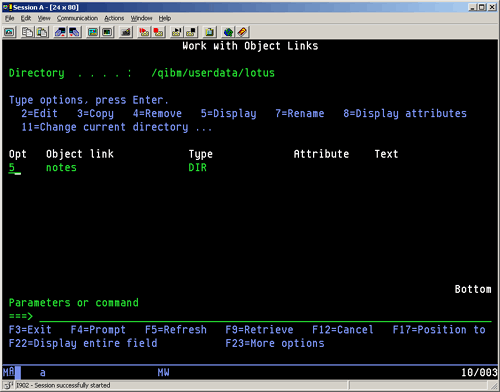Open the Edit menu
Image resolution: width=500 pixels, height=392 pixels.
(x=26, y=18)
